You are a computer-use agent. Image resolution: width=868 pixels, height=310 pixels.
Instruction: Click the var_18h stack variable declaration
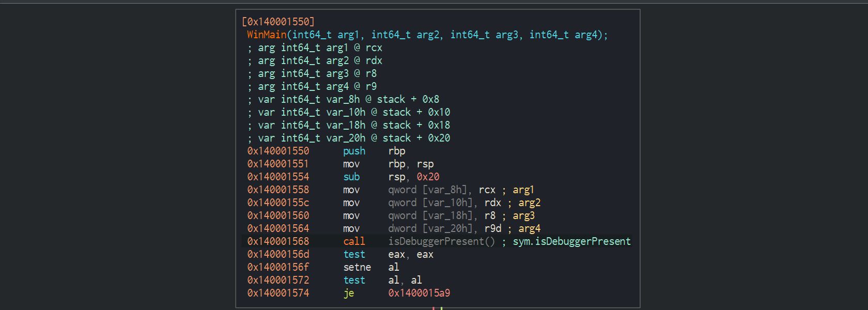(x=349, y=125)
